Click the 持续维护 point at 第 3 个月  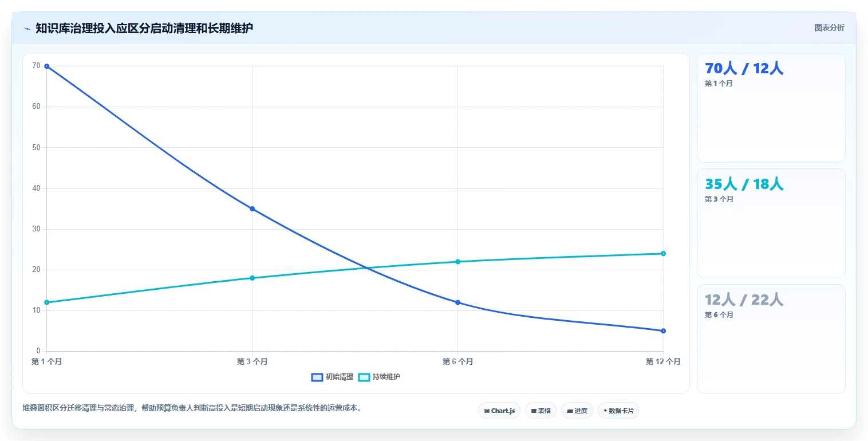pos(252,278)
